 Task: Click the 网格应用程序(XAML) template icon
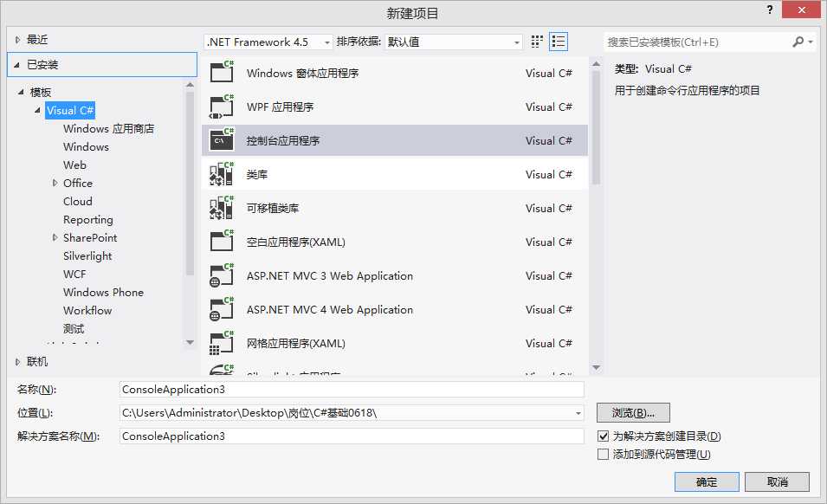coord(222,343)
